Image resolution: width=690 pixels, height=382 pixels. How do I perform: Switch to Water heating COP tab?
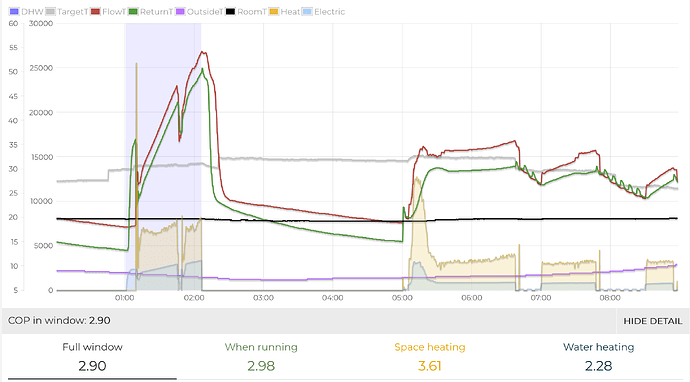tap(598, 357)
